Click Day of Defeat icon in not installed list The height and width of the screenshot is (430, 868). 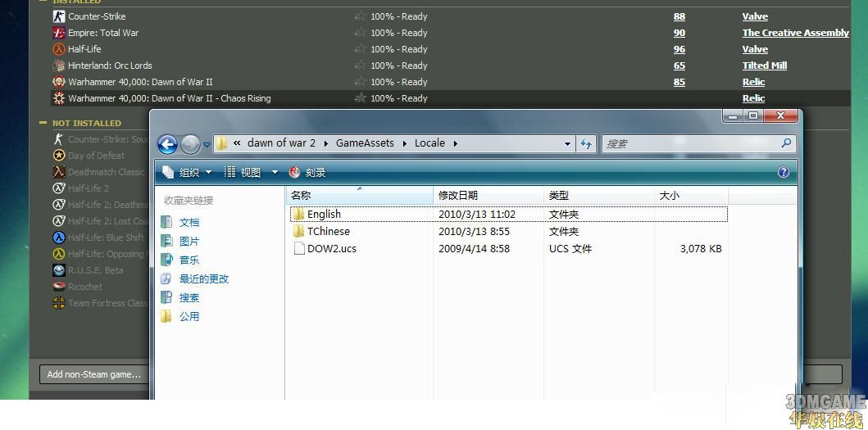(x=59, y=156)
